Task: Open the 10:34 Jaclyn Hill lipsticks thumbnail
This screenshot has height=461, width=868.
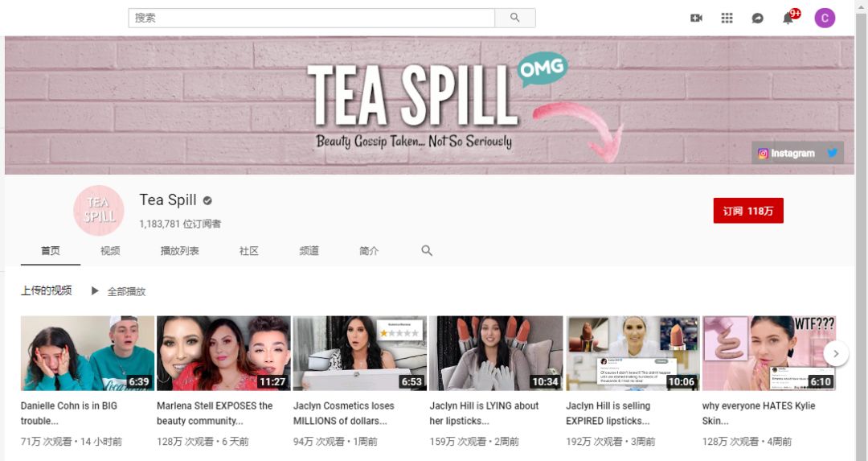Action: 496,353
